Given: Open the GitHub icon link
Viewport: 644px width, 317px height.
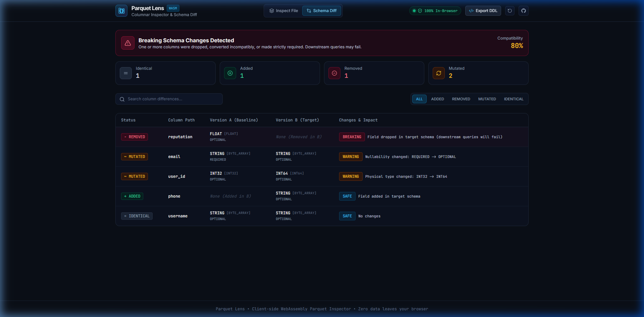Looking at the screenshot, I should click(524, 11).
